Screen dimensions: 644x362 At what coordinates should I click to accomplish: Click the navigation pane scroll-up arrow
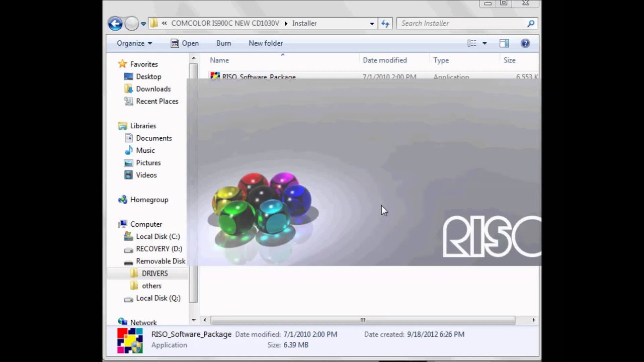click(x=194, y=58)
